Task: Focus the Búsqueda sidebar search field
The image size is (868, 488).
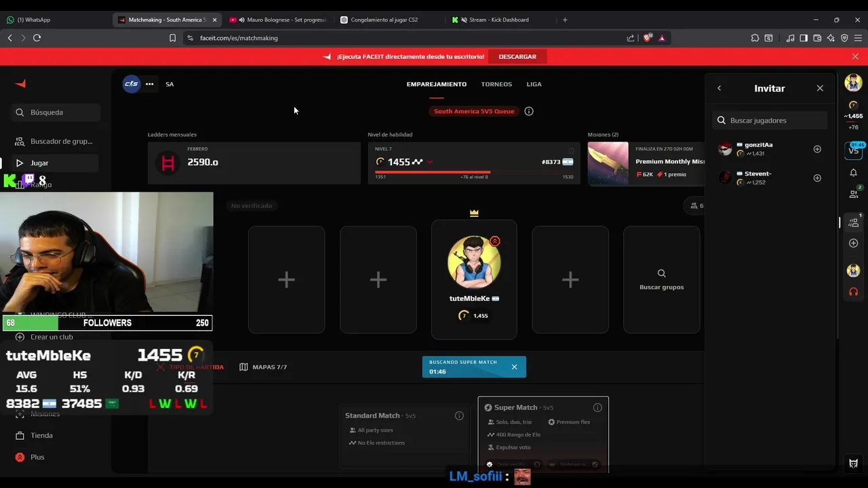Action: [x=56, y=112]
